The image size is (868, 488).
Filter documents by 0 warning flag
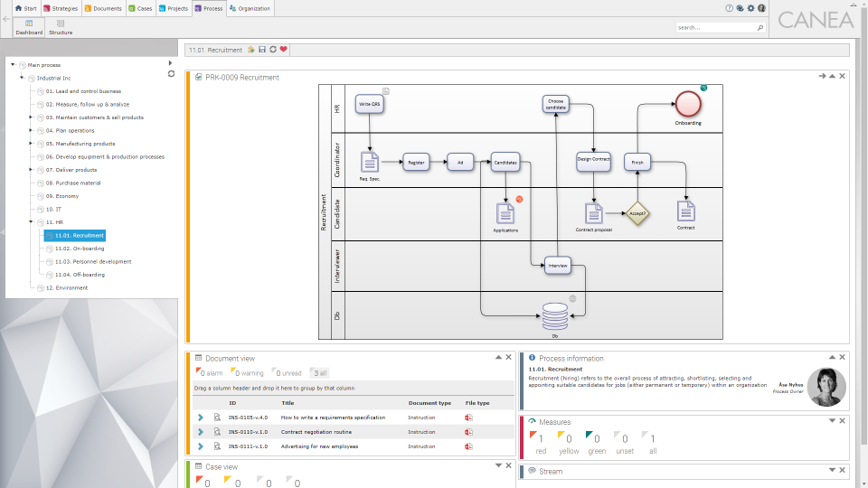[x=247, y=372]
